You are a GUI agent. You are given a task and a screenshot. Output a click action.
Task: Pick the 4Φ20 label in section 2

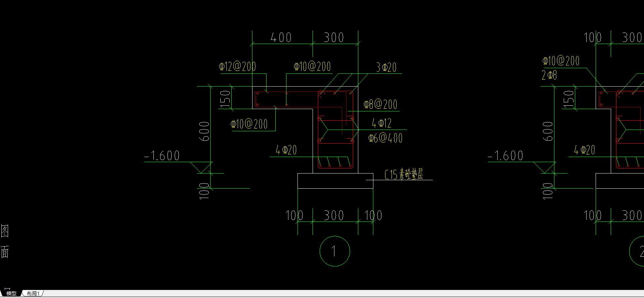point(584,150)
